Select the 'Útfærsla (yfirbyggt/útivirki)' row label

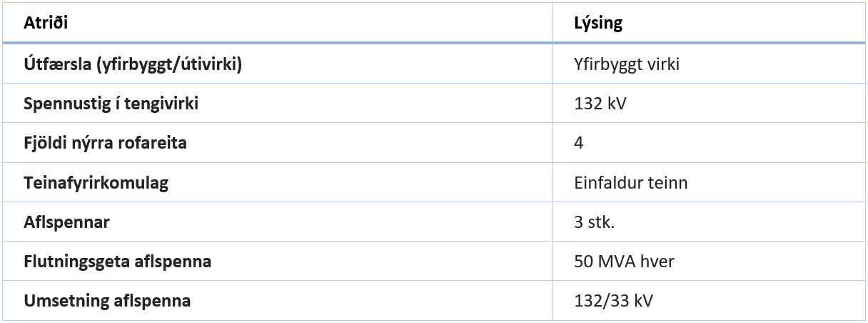click(133, 64)
